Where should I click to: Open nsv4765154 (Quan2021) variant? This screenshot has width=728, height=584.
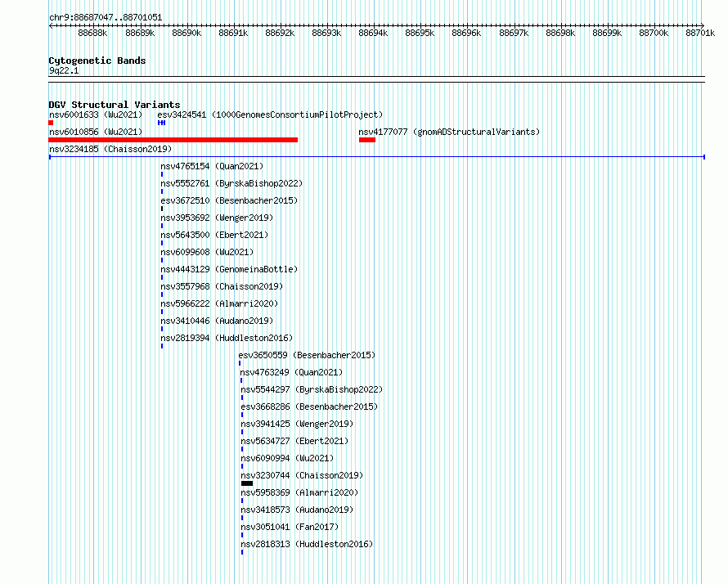(x=212, y=166)
